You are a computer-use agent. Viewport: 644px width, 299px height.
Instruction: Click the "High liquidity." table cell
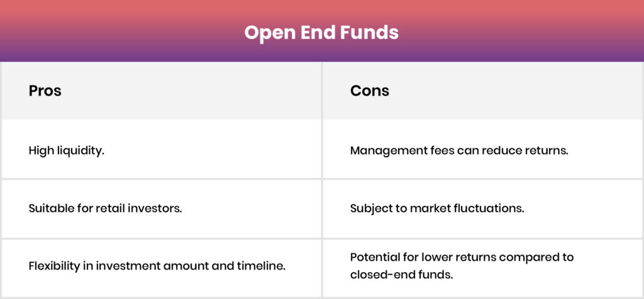[67, 151]
